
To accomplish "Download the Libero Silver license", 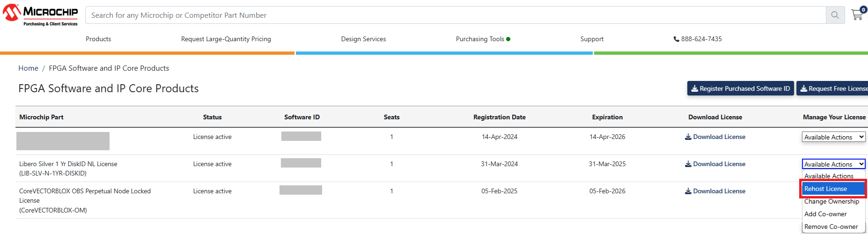I will tap(715, 164).
